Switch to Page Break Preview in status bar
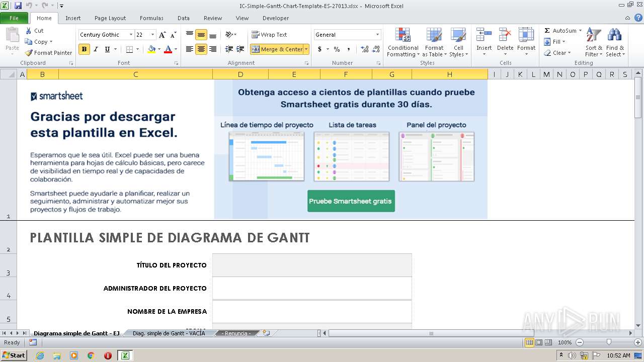 pyautogui.click(x=548, y=342)
